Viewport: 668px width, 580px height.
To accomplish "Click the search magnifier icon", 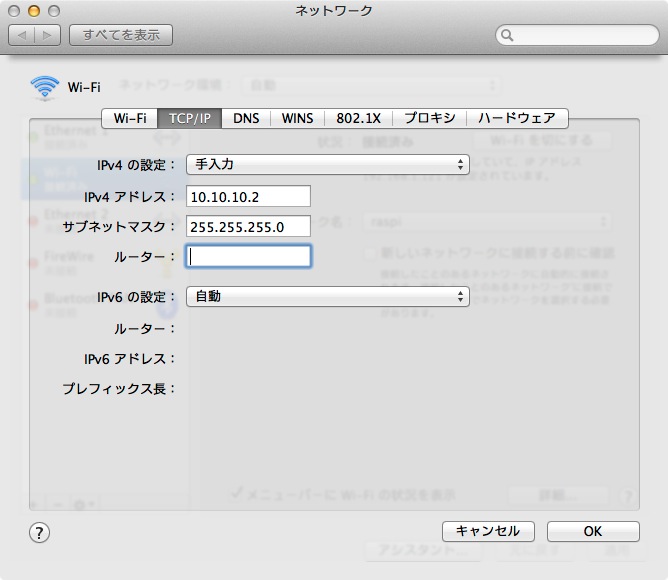I will (508, 35).
